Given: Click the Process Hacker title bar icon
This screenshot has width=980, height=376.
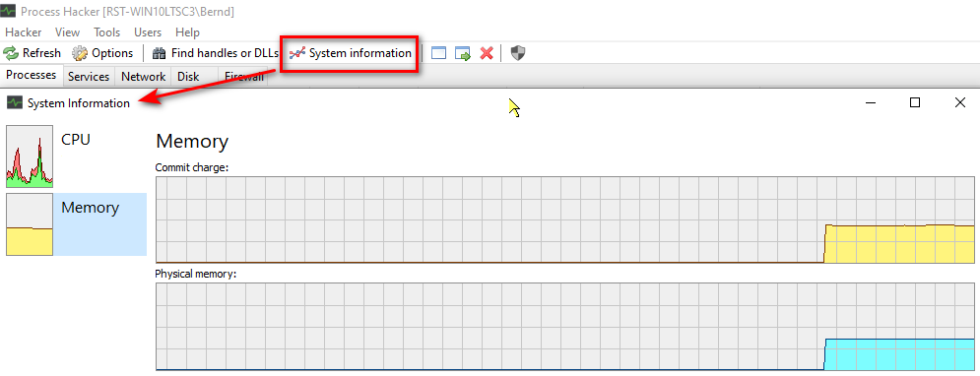Looking at the screenshot, I should (x=9, y=11).
